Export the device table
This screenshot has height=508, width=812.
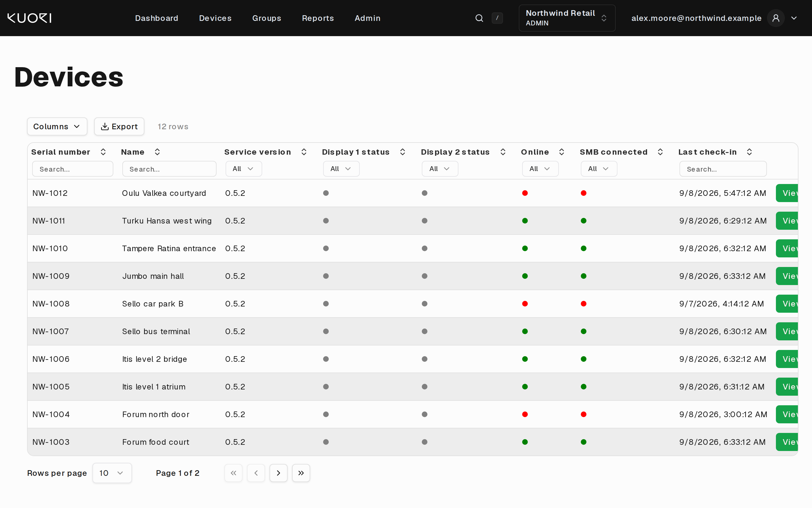pos(119,126)
